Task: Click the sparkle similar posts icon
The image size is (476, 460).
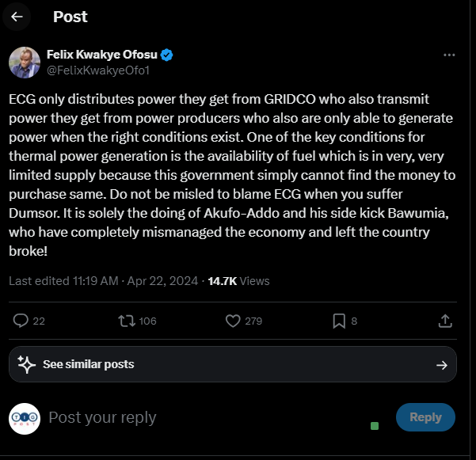Action: point(26,364)
